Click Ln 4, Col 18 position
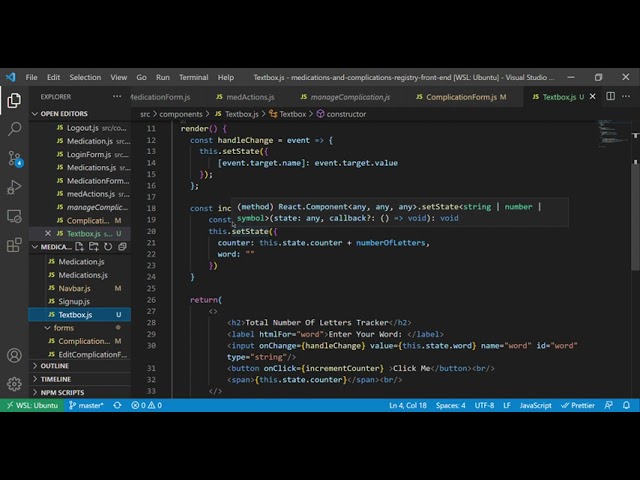 pos(408,405)
